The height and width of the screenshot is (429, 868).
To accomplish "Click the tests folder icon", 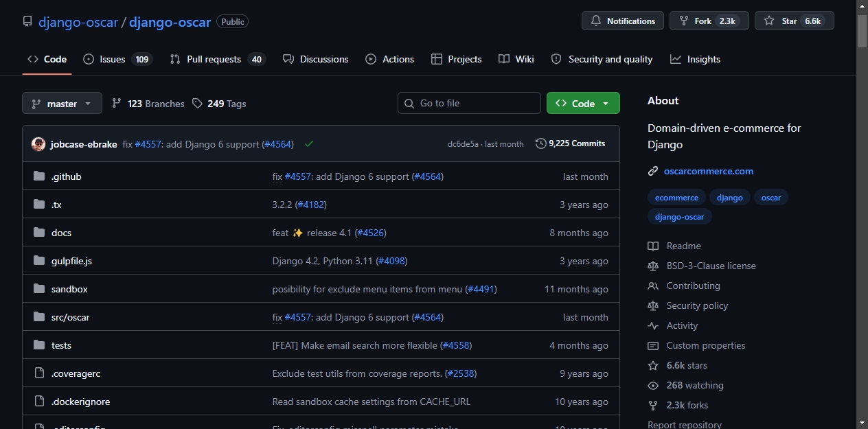I will click(39, 345).
